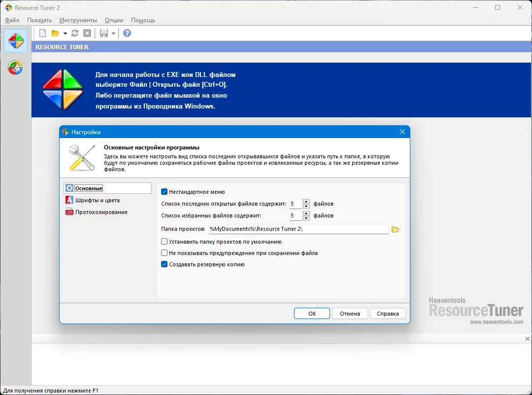This screenshot has width=532, height=395.
Task: Select the Основные settings category
Action: (x=107, y=188)
